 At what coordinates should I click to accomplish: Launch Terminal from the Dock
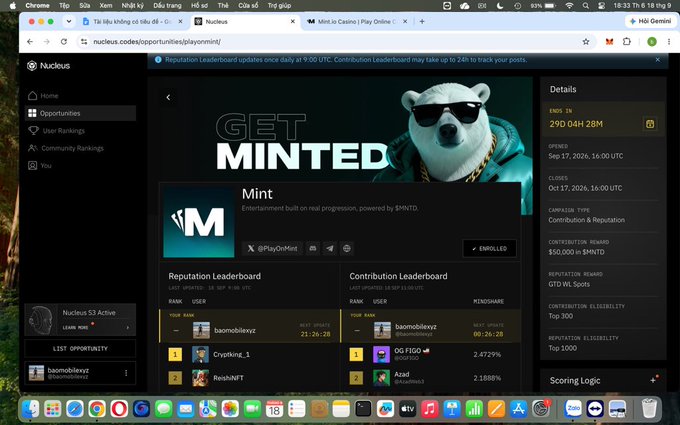[363, 409]
